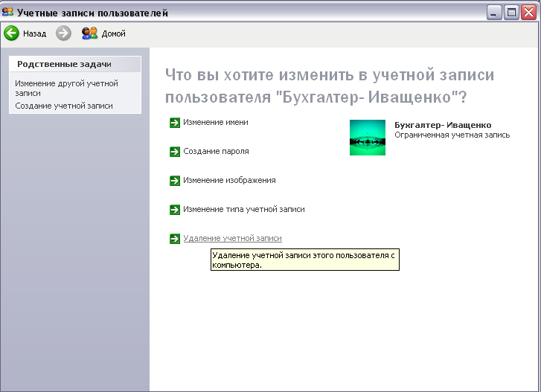The image size is (541, 392).
Task: Close the Учетные записи пользователей window
Action: 528,13
